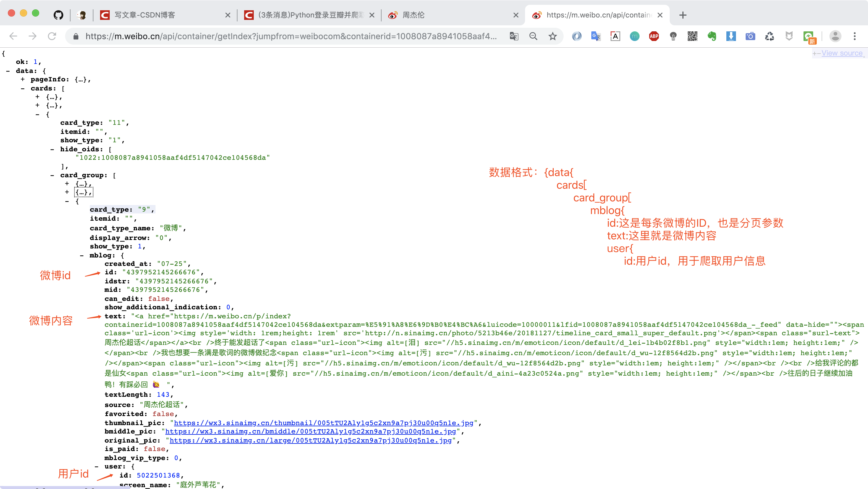The image size is (868, 489).
Task: Open the original_pic image link
Action: [310, 440]
